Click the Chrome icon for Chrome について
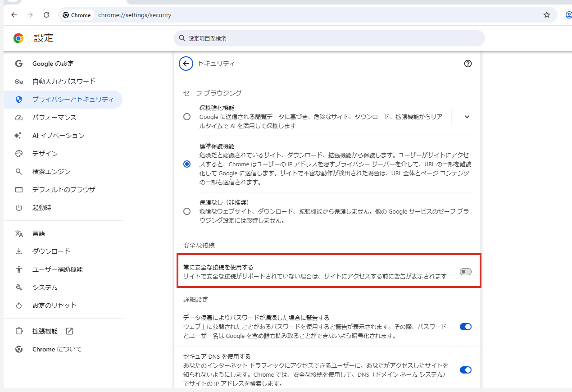 [x=18, y=349]
